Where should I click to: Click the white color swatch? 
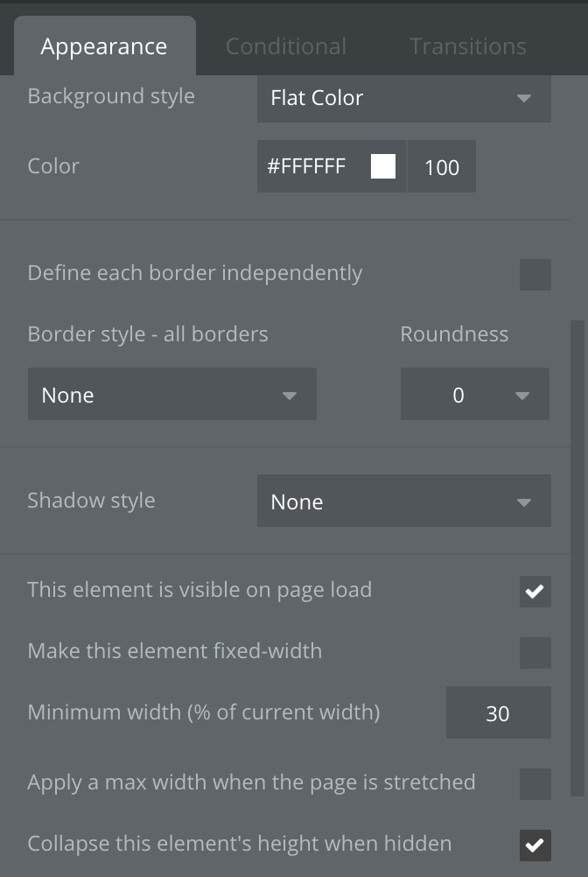click(x=383, y=166)
